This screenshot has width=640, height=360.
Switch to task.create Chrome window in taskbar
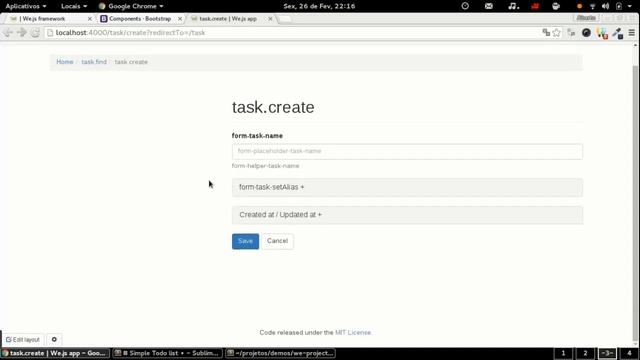point(55,353)
